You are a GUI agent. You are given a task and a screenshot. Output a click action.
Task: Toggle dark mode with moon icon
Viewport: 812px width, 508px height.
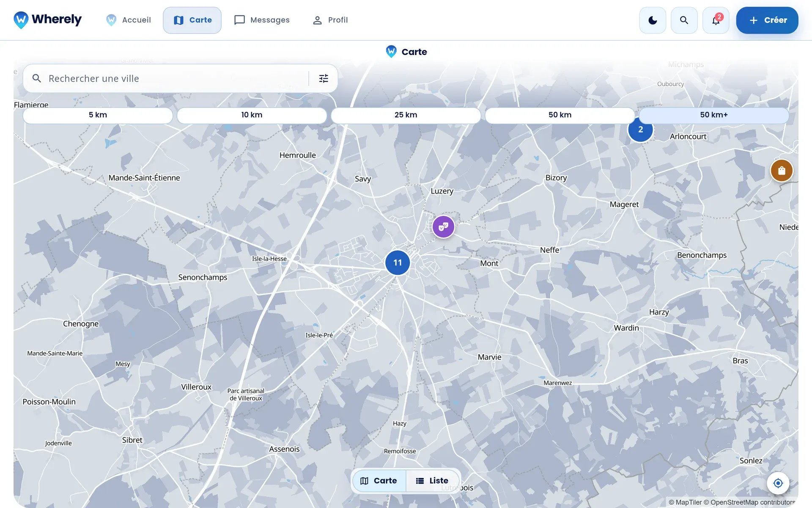[x=653, y=20]
